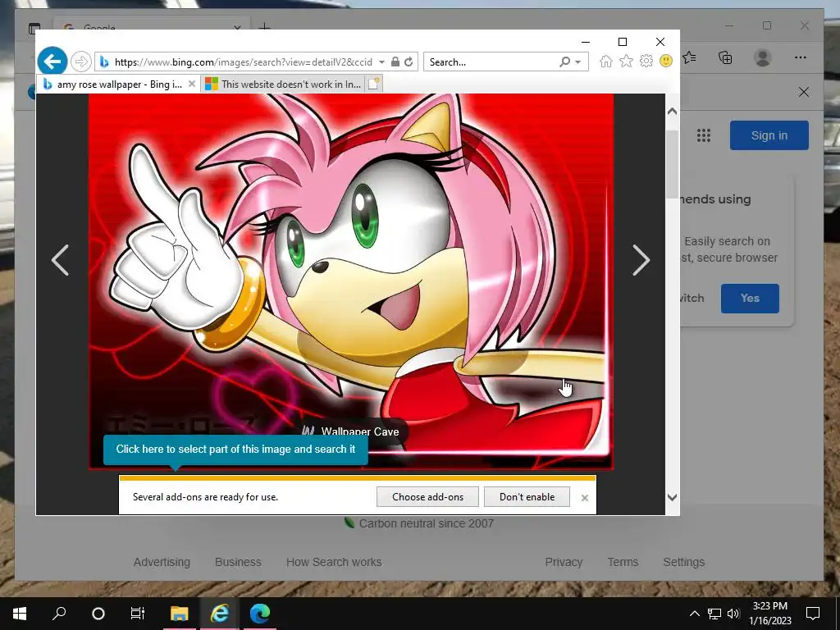Click Yes in the Edge browser prompt
The height and width of the screenshot is (630, 840).
[750, 299]
